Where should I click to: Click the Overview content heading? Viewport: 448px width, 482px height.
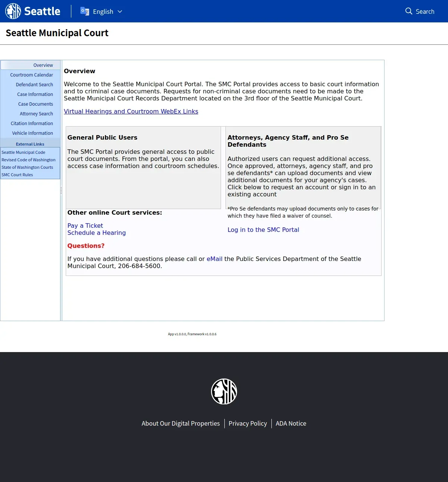[x=80, y=71]
